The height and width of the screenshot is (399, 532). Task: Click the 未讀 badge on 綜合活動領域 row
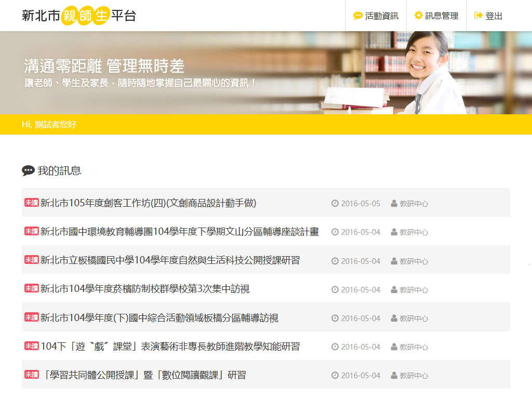point(32,317)
